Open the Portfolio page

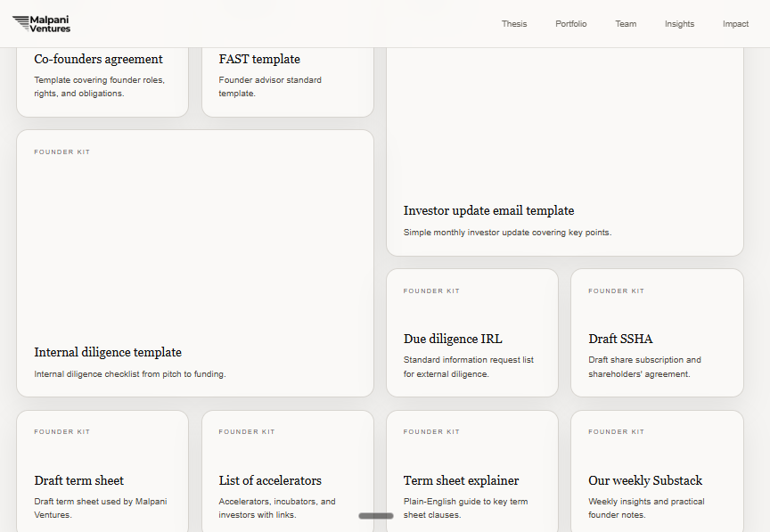coord(570,24)
